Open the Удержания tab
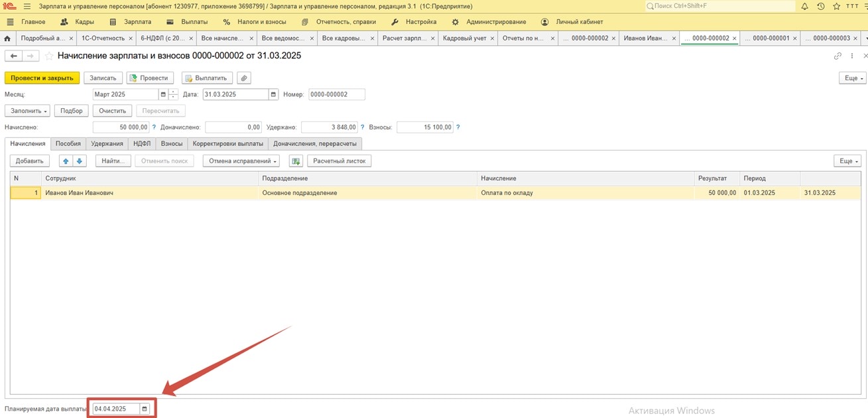 click(107, 143)
